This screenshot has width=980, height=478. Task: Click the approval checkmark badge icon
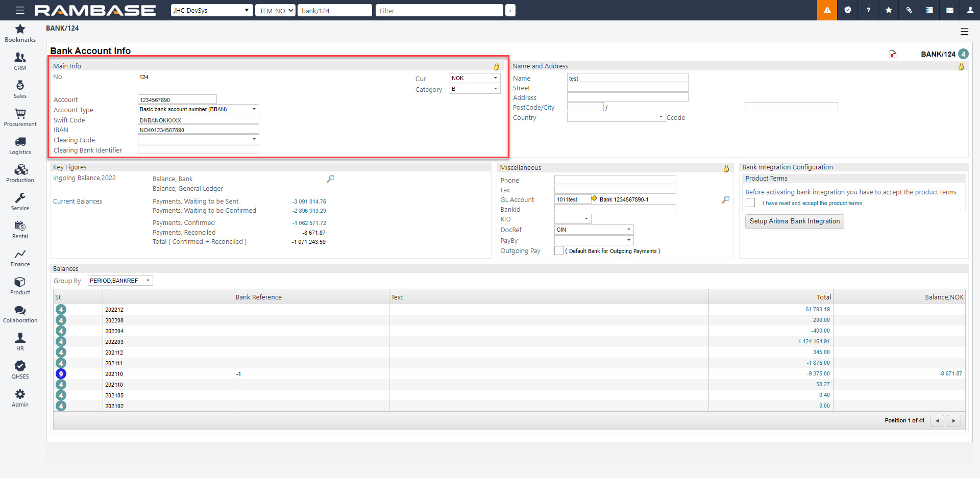coord(848,10)
